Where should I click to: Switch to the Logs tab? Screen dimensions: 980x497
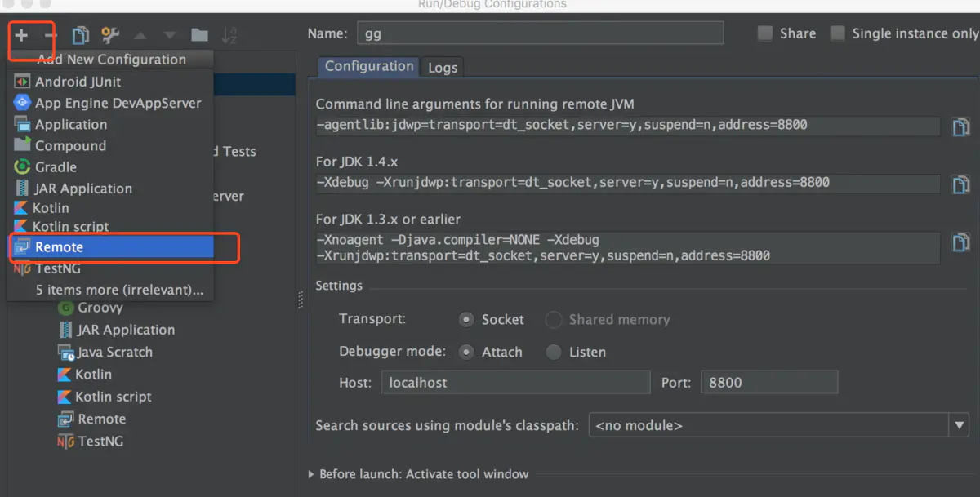pyautogui.click(x=442, y=67)
